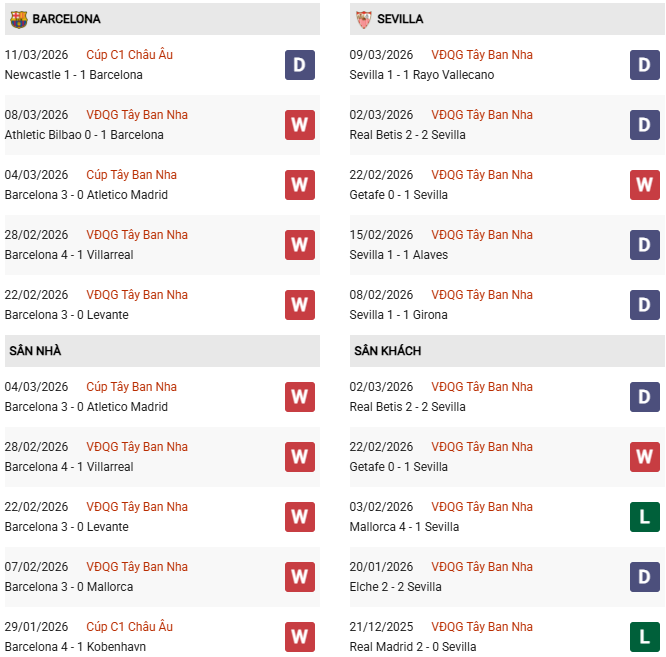Open the SÂN NHÀ section header
The image size is (666, 657).
[35, 351]
